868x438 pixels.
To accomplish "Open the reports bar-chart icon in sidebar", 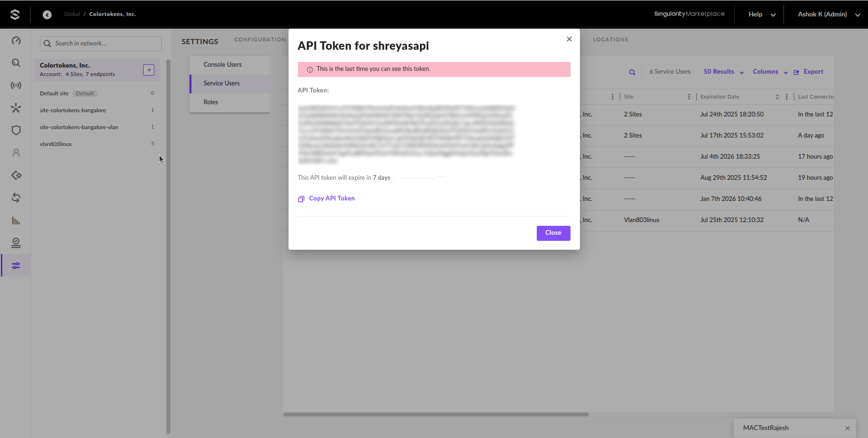I will point(15,220).
